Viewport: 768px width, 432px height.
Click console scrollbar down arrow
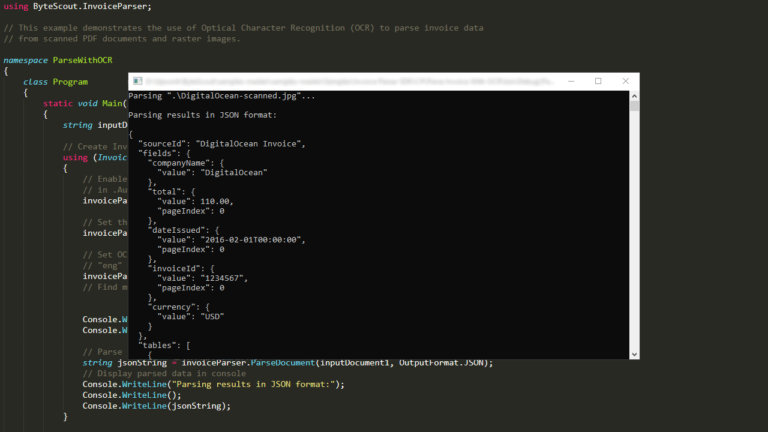[634, 354]
